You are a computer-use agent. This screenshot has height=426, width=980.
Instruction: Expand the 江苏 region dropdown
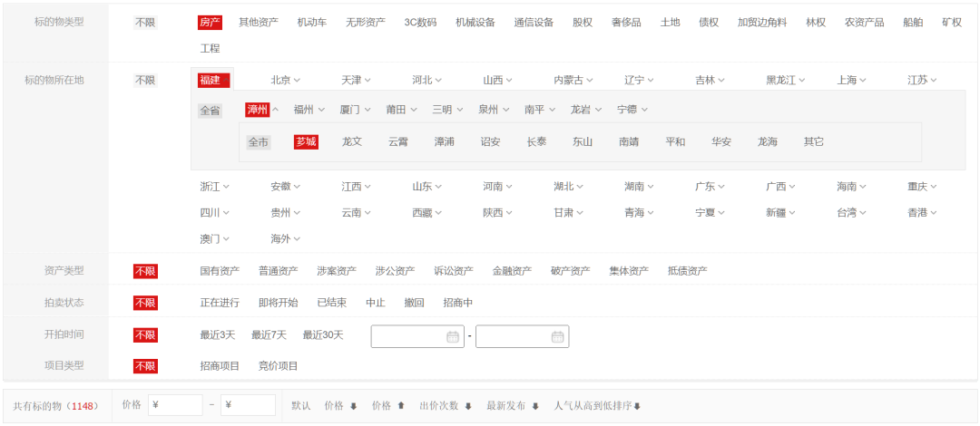923,80
